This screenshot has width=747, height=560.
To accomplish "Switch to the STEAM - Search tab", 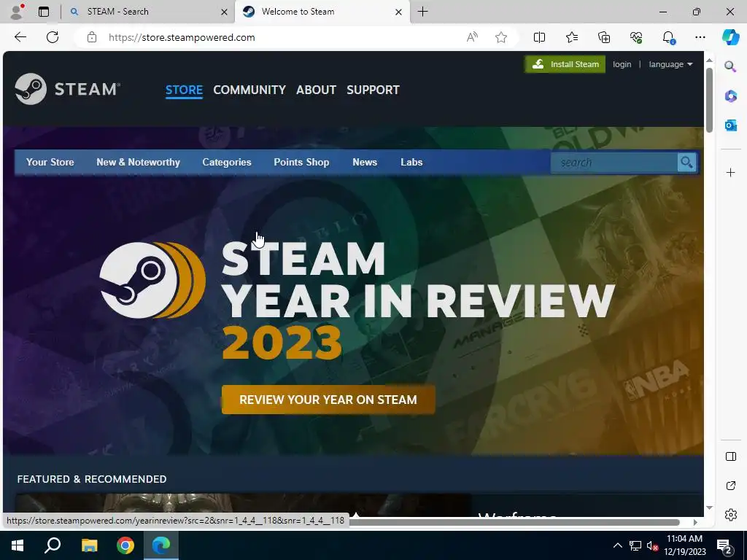I will click(x=149, y=12).
